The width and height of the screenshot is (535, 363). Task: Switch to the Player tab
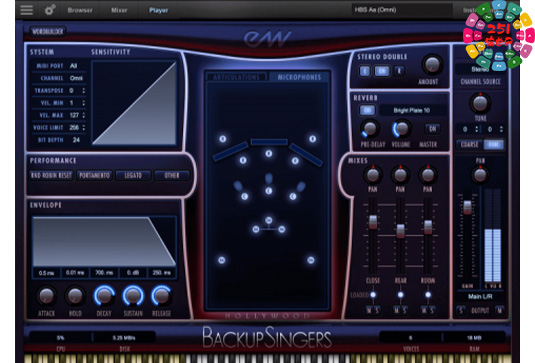point(158,10)
